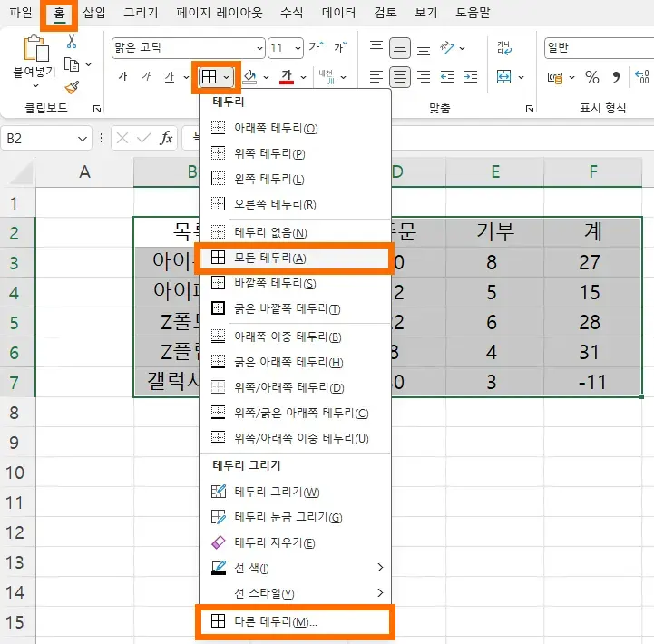The image size is (654, 644).
Task: Open the Name Box B2 dropdown
Action: (83, 139)
